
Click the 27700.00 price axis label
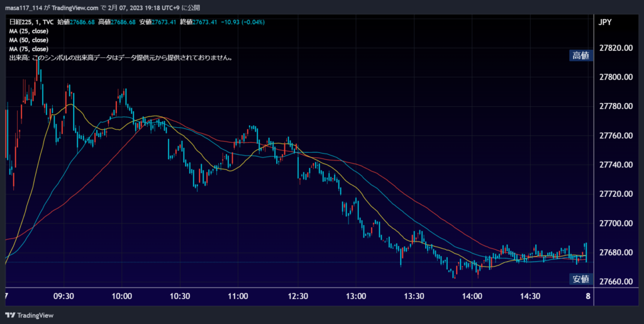tap(616, 223)
